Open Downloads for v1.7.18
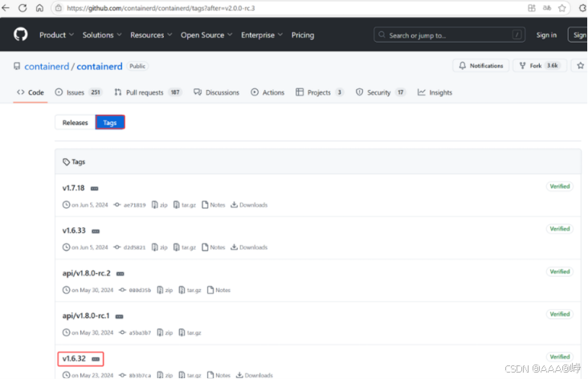Image resolution: width=588 pixels, height=379 pixels. click(249, 205)
